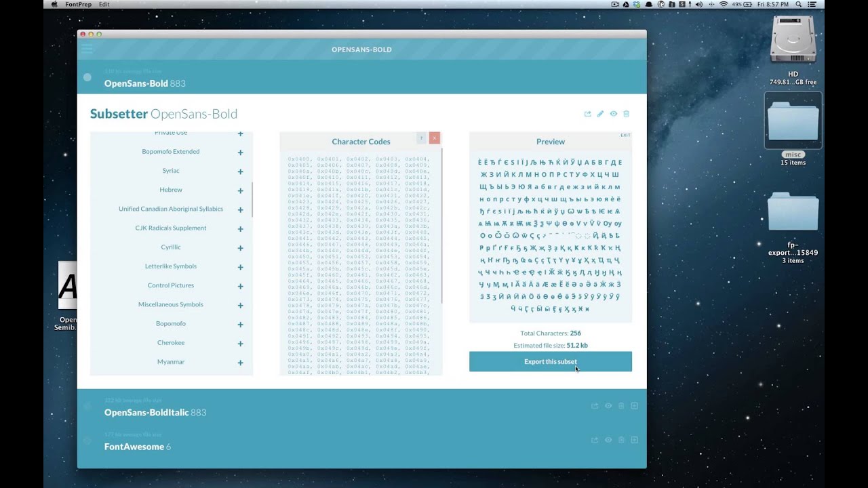
Task: Select the Cyrillic label in range list
Action: (x=171, y=247)
